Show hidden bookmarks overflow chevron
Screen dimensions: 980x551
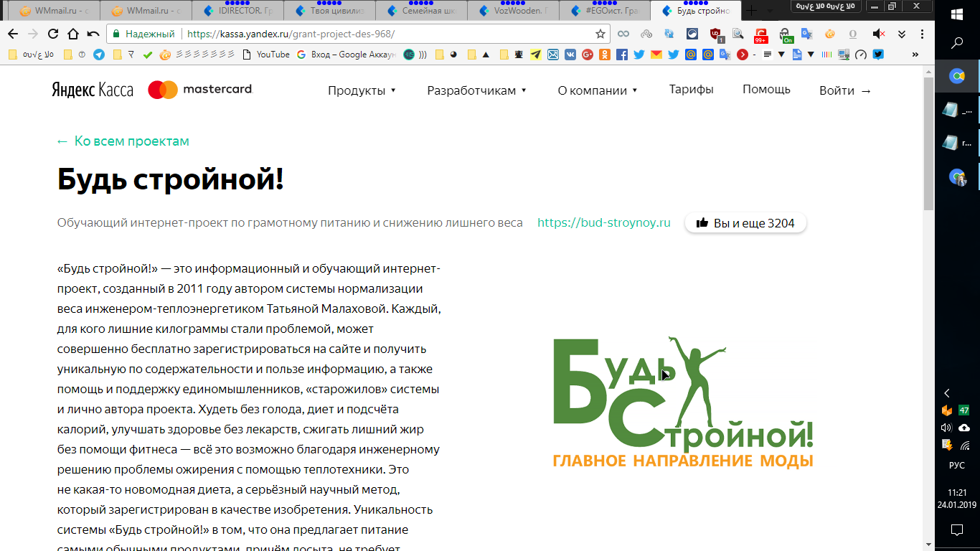[x=915, y=55]
